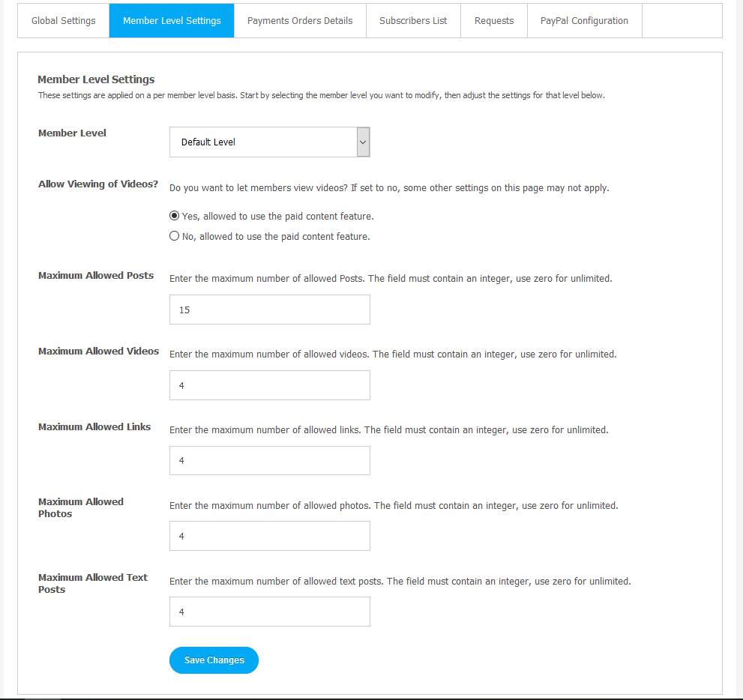Open the Requests tab

pos(494,21)
